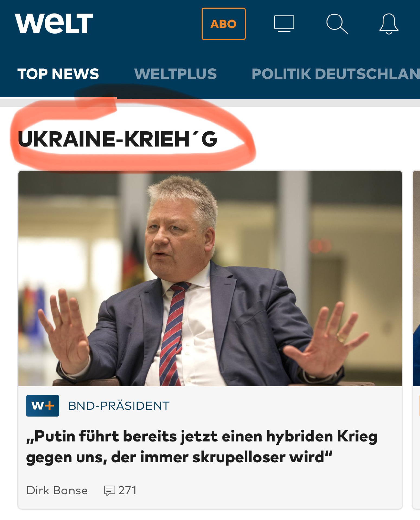Switch to the TOP NEWS tab

tap(58, 74)
